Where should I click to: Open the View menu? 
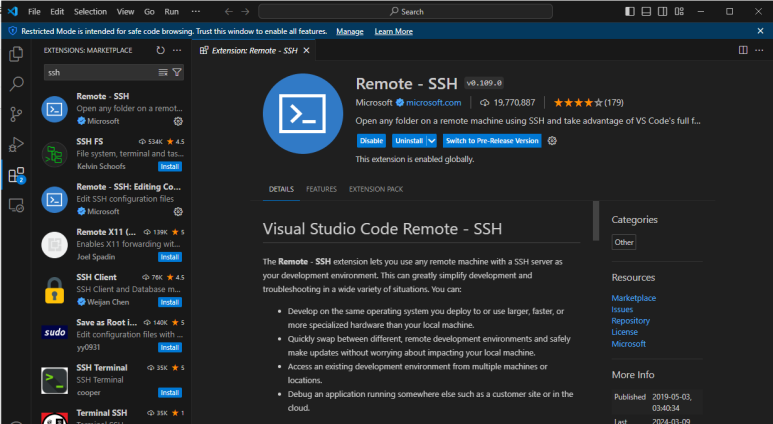coord(125,11)
